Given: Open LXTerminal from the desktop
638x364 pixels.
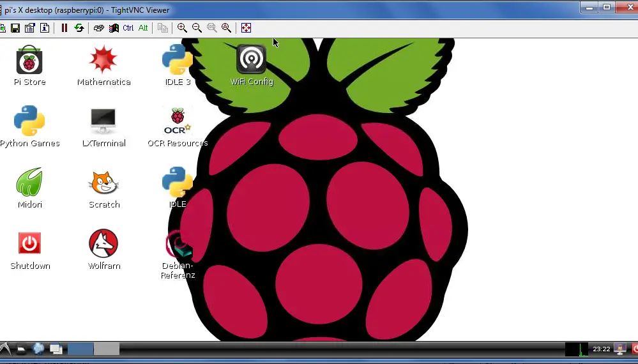Looking at the screenshot, I should pos(103,121).
